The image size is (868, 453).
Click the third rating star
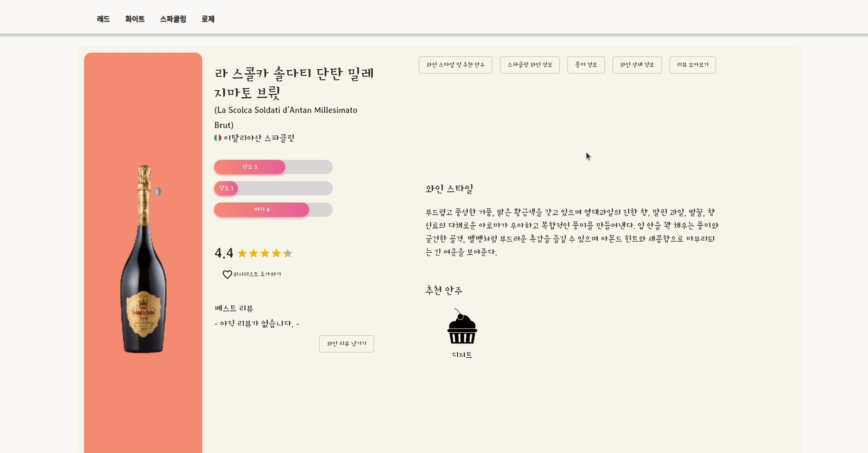pyautogui.click(x=265, y=253)
